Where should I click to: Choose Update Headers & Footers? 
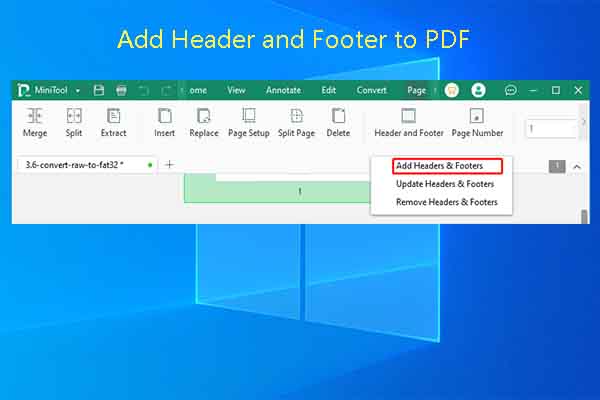445,184
